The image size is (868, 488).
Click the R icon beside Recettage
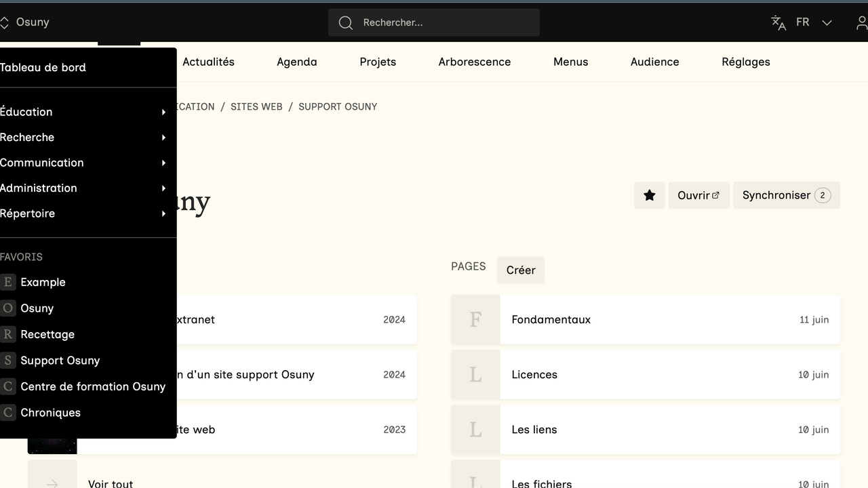8,334
